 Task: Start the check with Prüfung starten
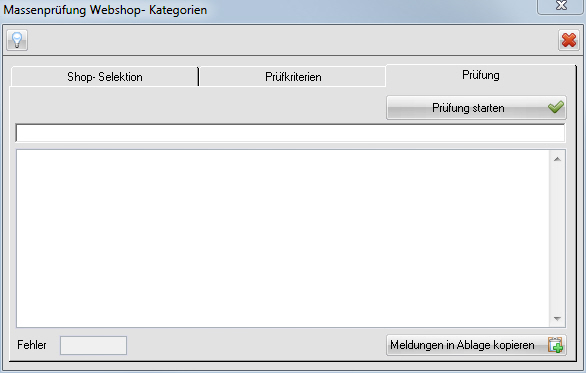pyautogui.click(x=476, y=108)
